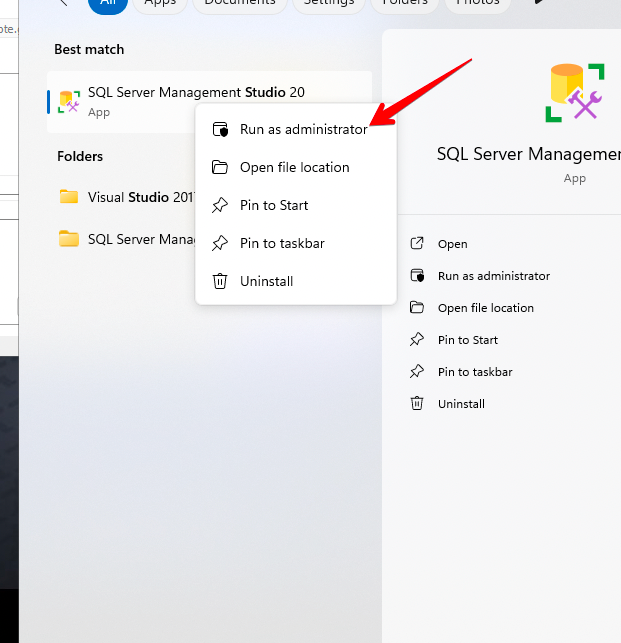The height and width of the screenshot is (643, 621).
Task: Click pin icon beside context menu Pin to Start
Action: [220, 205]
